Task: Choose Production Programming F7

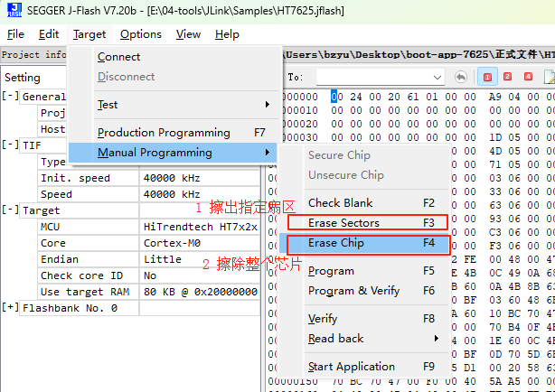Action: pos(174,132)
